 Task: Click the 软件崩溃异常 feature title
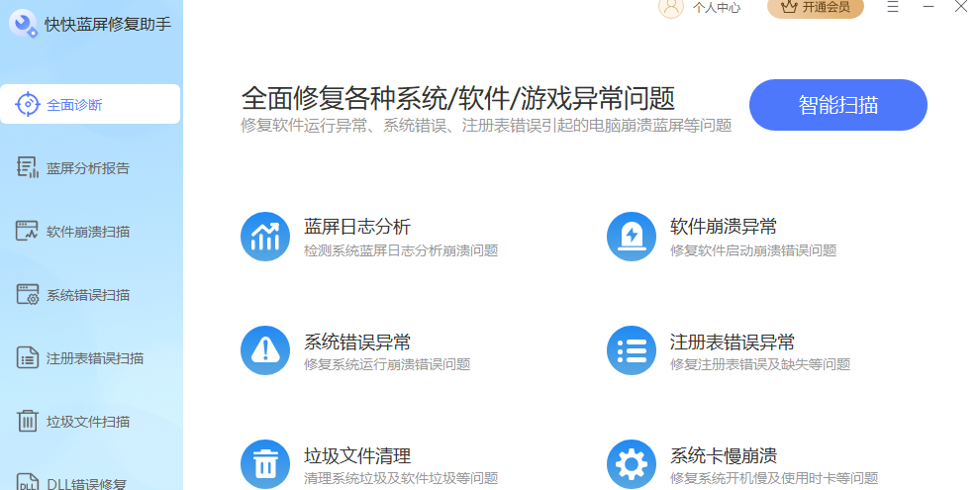click(723, 227)
